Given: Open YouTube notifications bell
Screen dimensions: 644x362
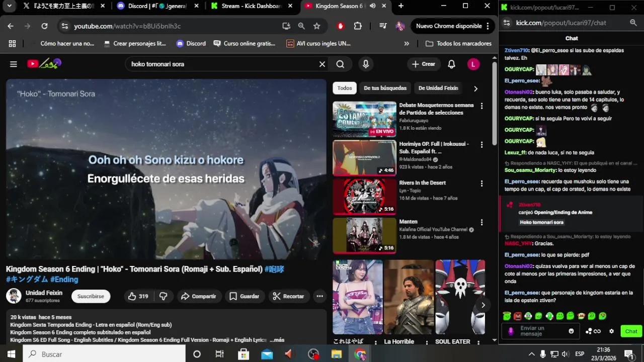Looking at the screenshot, I should pyautogui.click(x=451, y=64).
